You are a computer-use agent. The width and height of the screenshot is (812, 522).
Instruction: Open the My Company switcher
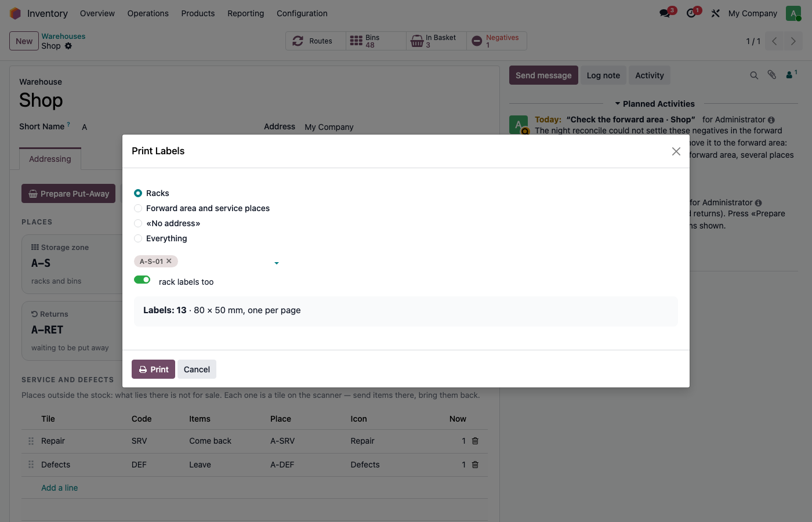point(752,13)
